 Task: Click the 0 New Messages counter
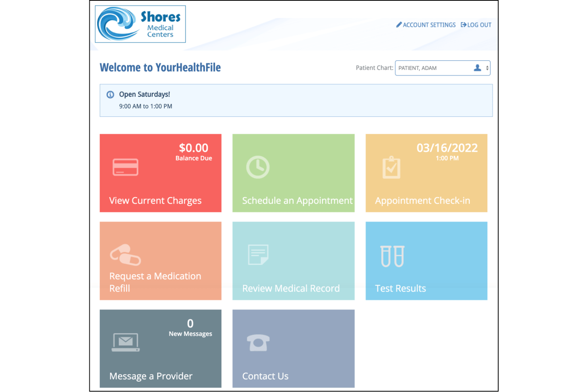190,328
